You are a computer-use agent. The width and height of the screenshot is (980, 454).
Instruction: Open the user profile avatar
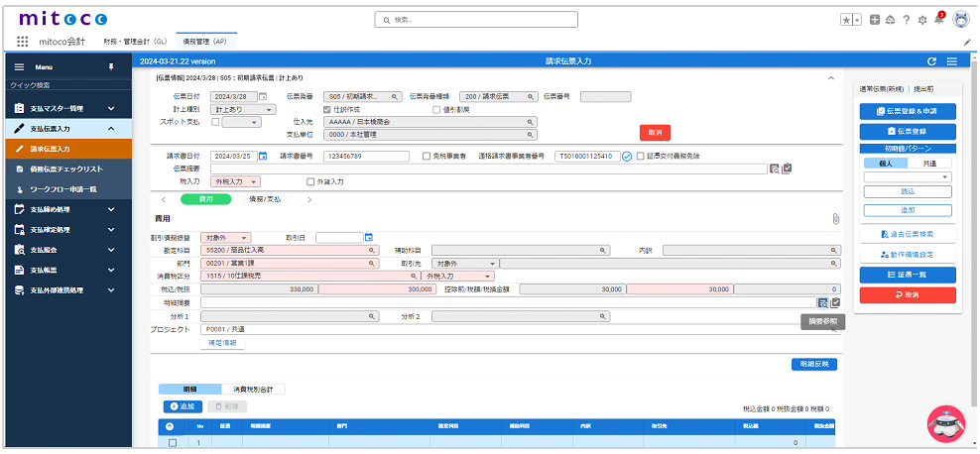pos(960,20)
